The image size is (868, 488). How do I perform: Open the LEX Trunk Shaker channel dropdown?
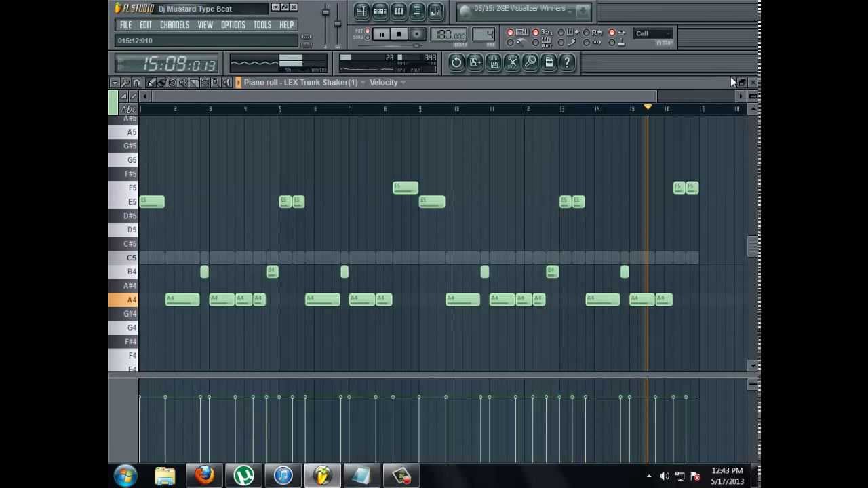[x=363, y=83]
